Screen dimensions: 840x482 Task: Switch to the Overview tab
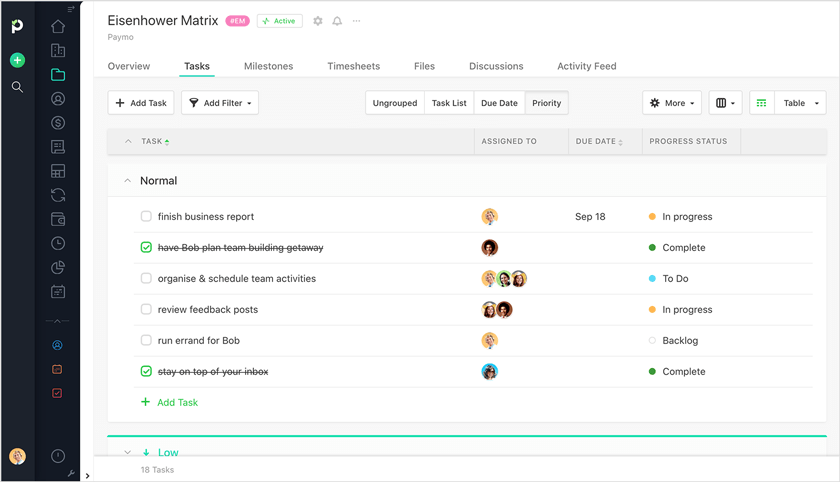(129, 66)
